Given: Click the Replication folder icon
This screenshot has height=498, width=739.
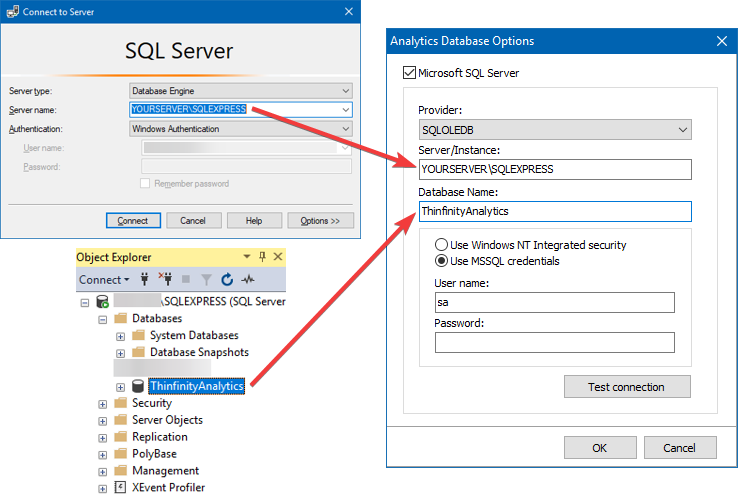Looking at the screenshot, I should click(x=121, y=437).
